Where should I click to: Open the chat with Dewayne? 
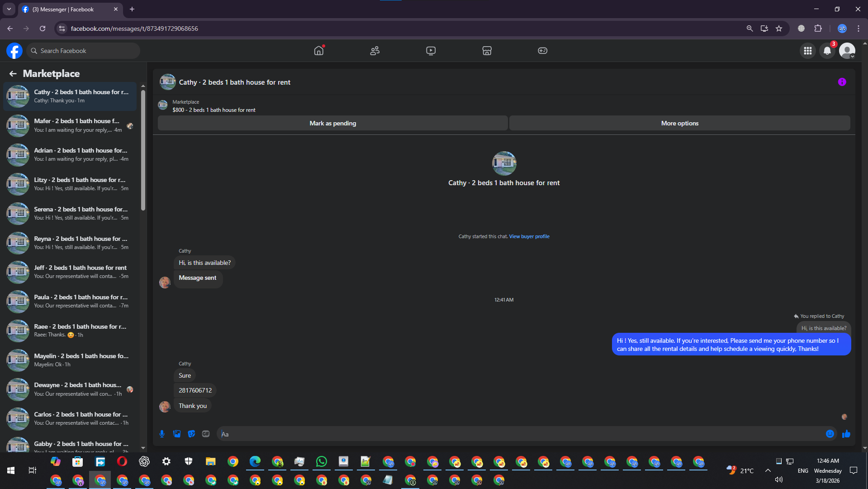70,389
